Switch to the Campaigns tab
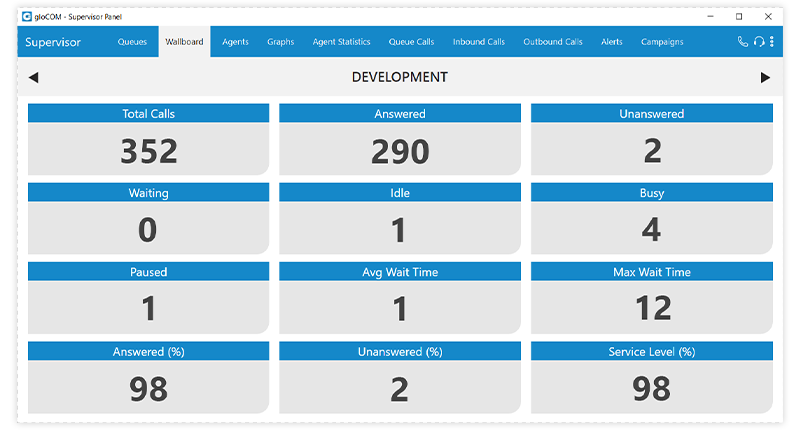 point(662,42)
